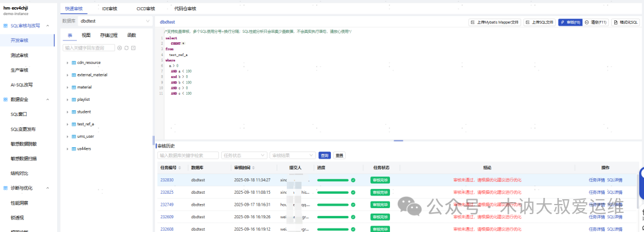Switch to the CICD审核 tab
The width and height of the screenshot is (644, 232).
[x=146, y=8]
